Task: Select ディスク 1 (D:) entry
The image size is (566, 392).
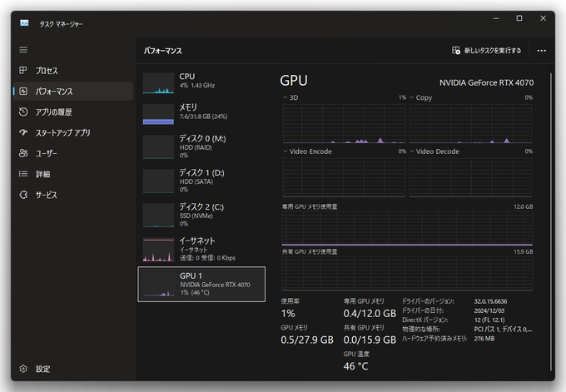Action: (201, 181)
